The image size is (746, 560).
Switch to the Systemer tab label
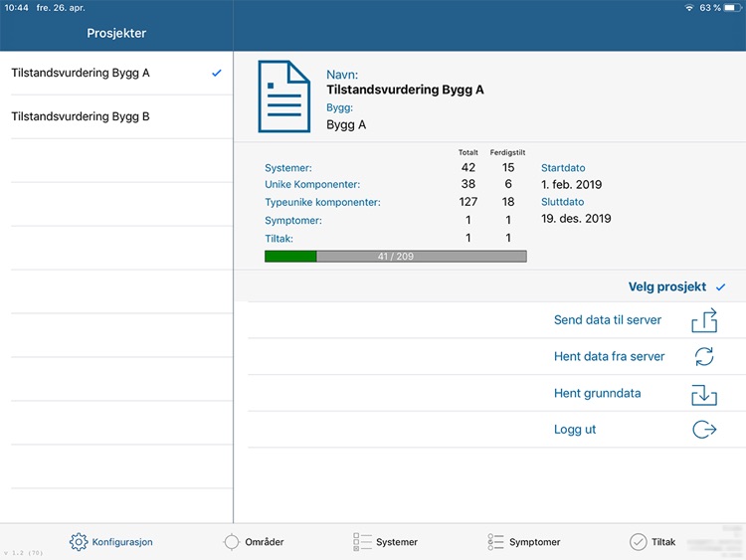click(397, 542)
